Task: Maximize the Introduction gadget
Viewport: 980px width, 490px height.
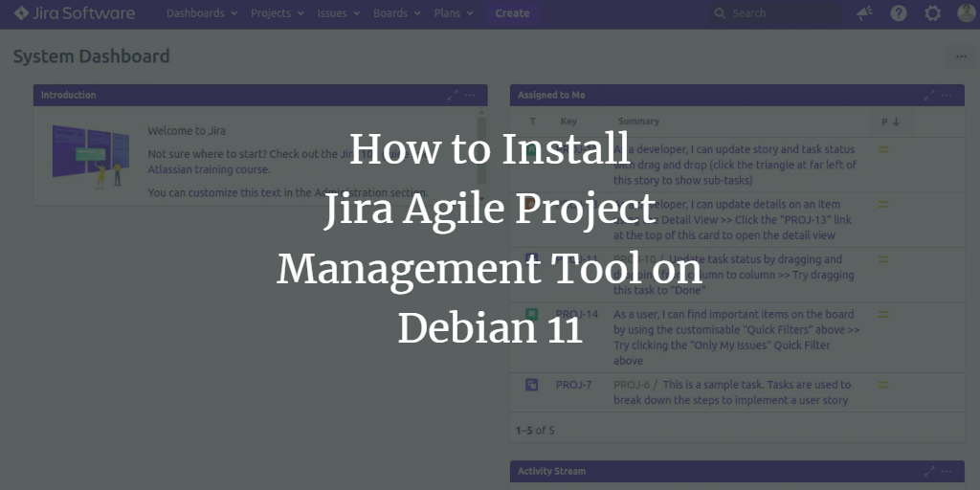Action: point(453,96)
